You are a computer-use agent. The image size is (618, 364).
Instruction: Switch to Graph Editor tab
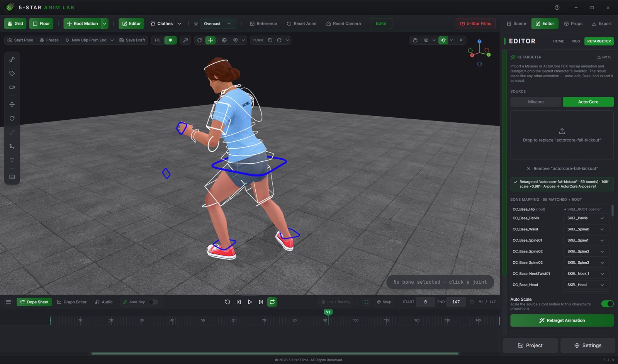72,302
